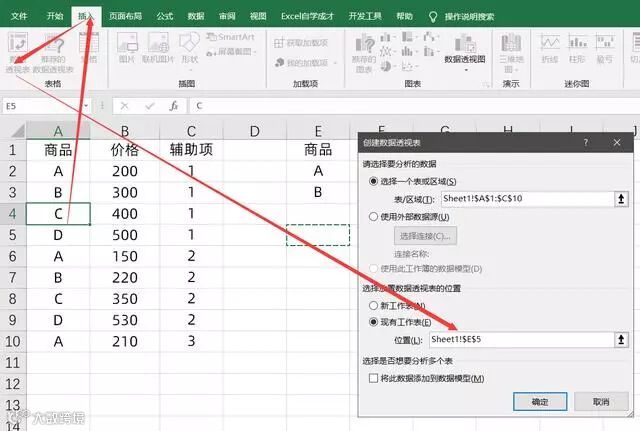This screenshot has height=431, width=640.
Task: Switch to the View (视图) tab
Action: 258,16
